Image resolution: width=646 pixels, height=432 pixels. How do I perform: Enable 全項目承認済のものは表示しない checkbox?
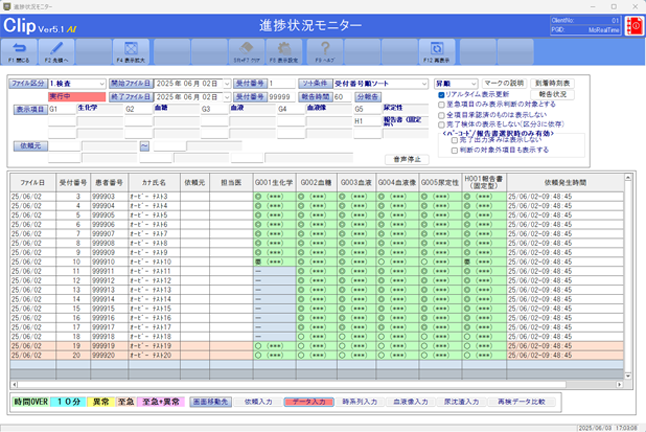442,115
